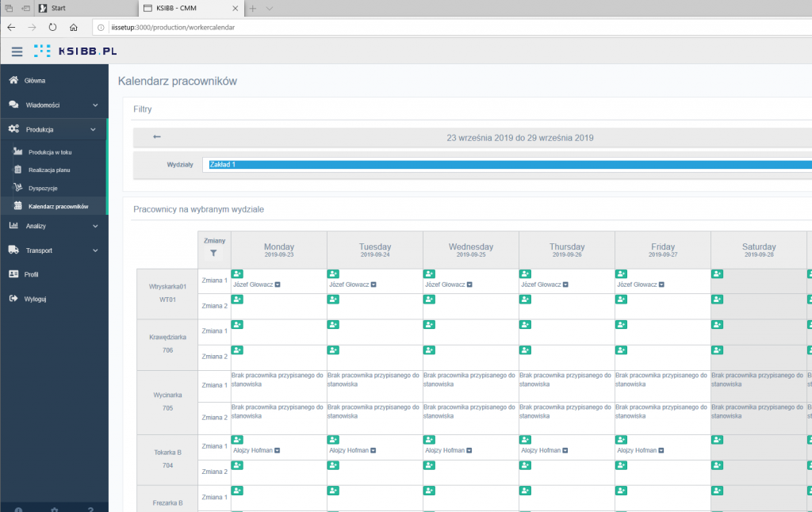
Task: Click add-worker icon for Tokarka B Saturday Zmiana 1
Action: 717,440
